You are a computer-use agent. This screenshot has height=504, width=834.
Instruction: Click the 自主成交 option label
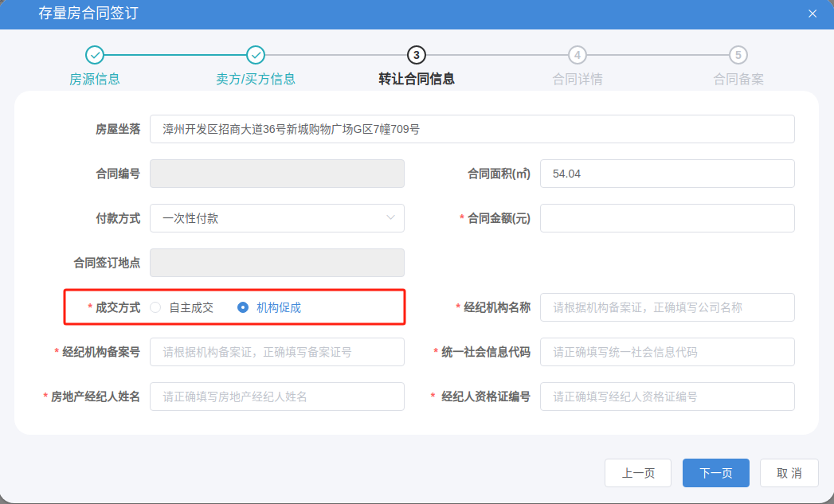click(x=191, y=308)
